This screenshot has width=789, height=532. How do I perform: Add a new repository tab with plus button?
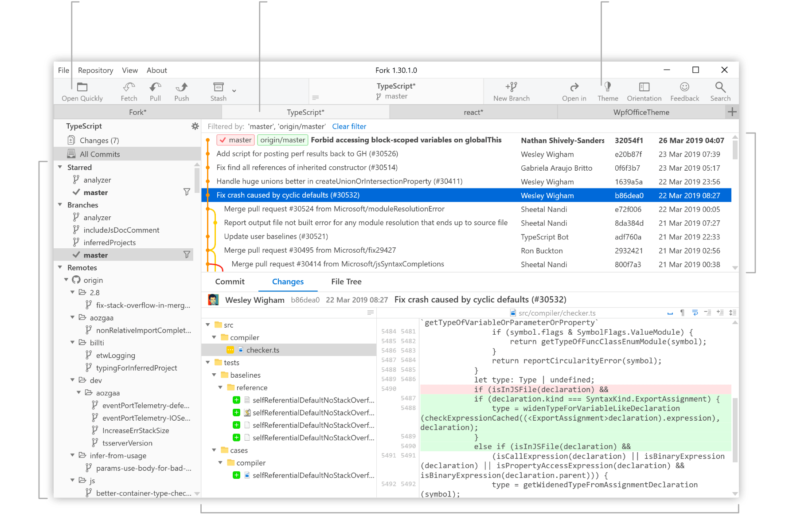click(732, 112)
